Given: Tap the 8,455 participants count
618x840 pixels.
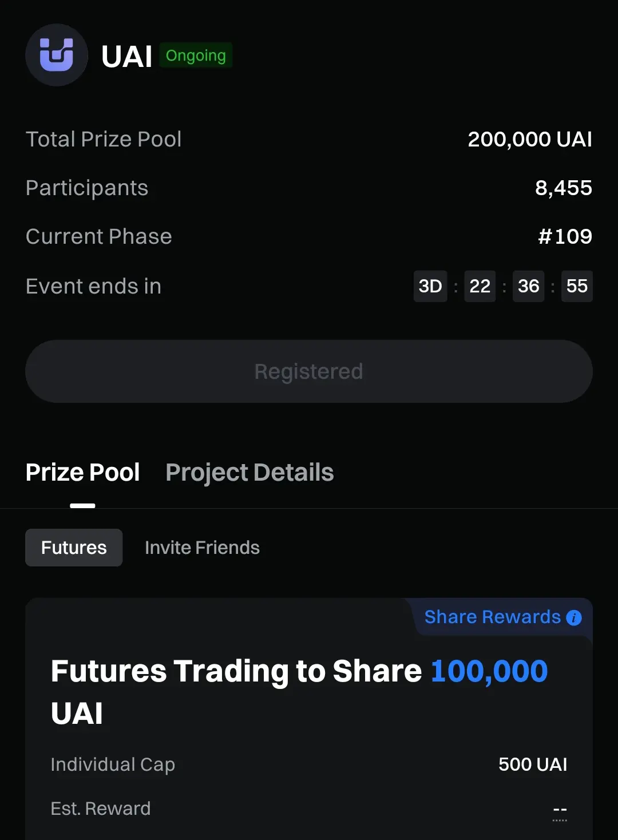Looking at the screenshot, I should pyautogui.click(x=564, y=188).
